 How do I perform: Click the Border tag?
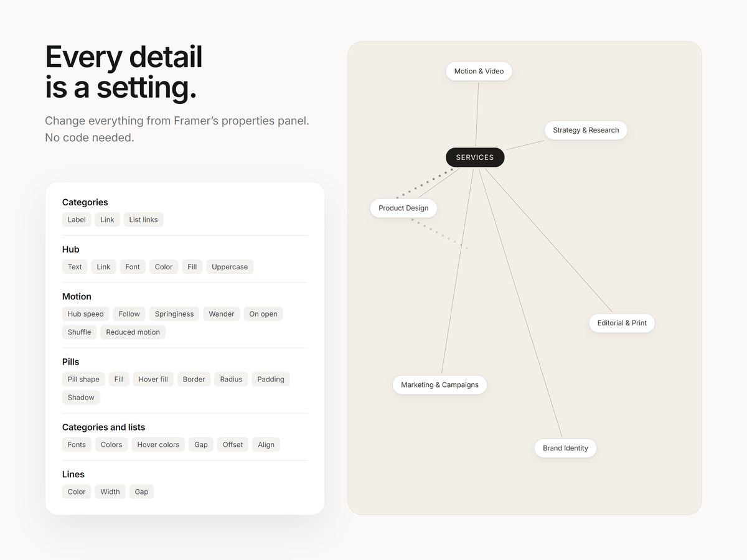(194, 380)
